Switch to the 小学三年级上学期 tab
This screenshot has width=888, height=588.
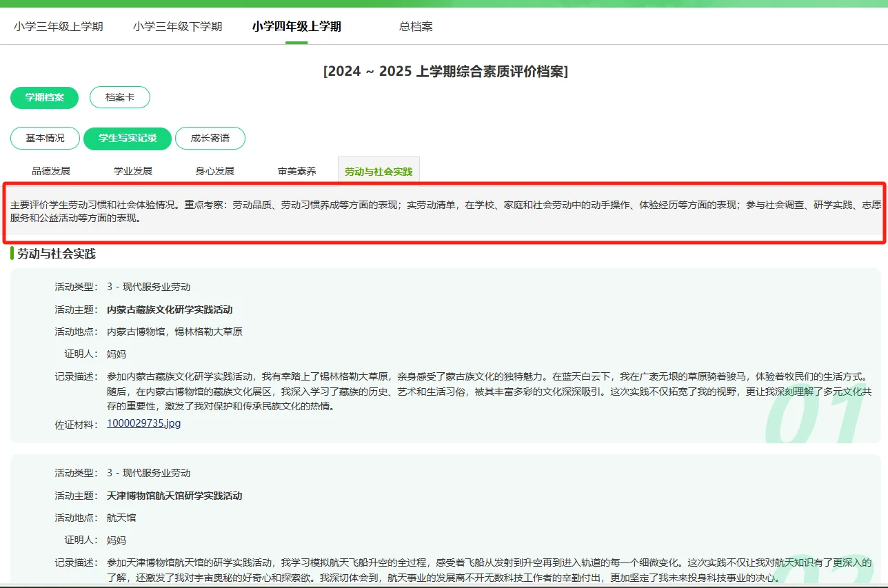59,26
